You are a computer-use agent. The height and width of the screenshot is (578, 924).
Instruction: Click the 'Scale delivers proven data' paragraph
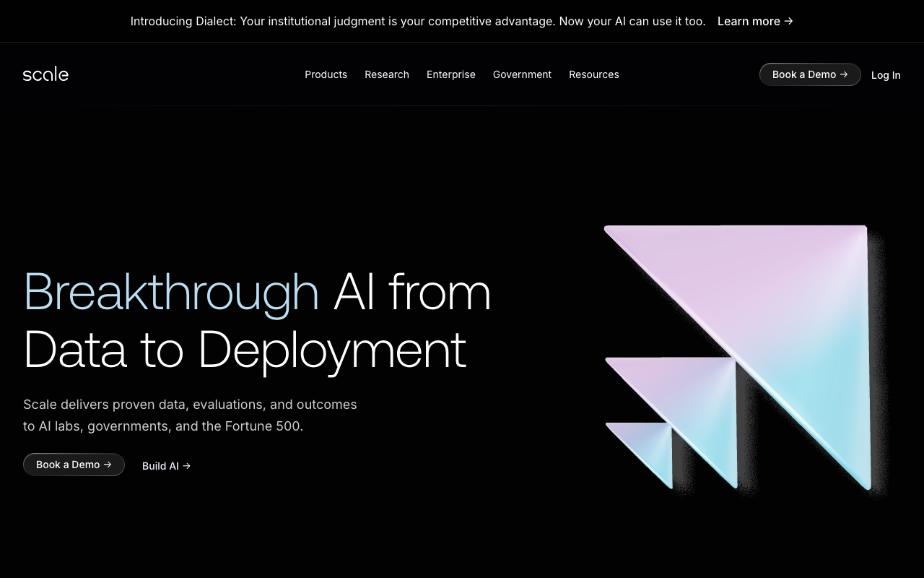(x=190, y=415)
